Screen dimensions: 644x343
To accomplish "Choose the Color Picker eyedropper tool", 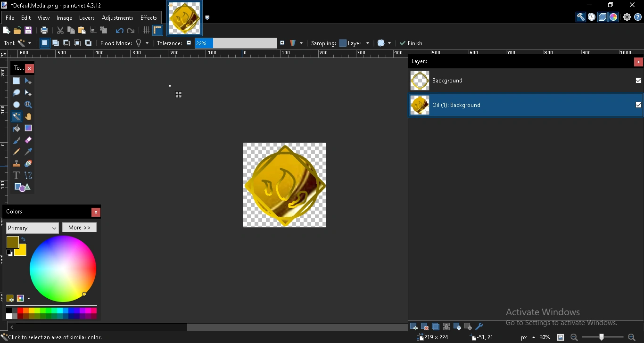I will (28, 152).
